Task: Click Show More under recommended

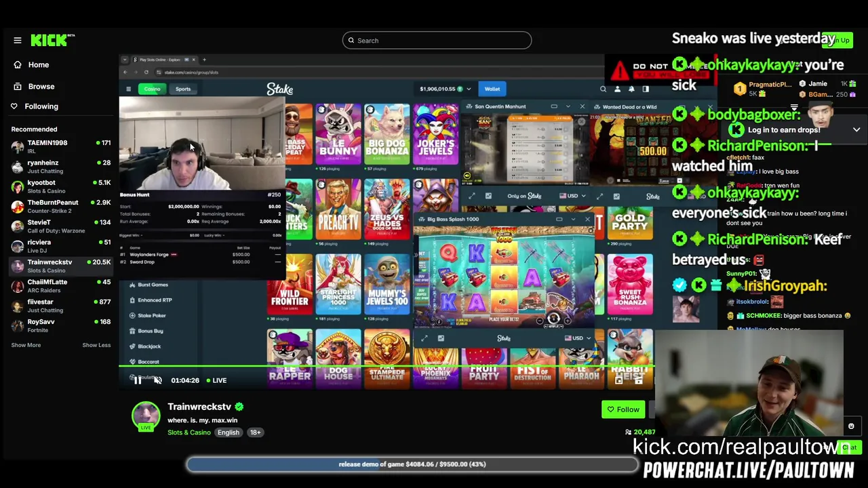Action: tap(26, 345)
